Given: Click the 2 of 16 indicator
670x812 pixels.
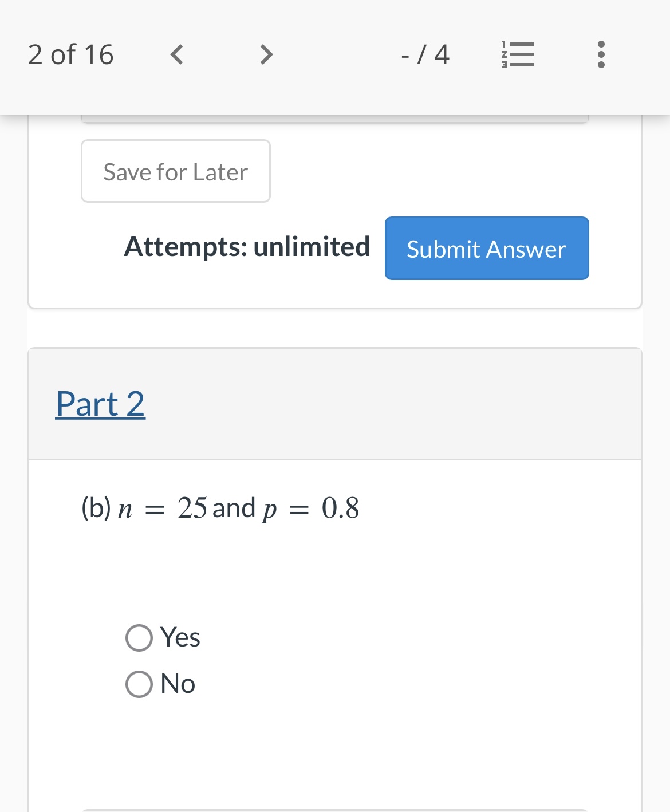Looking at the screenshot, I should [70, 54].
